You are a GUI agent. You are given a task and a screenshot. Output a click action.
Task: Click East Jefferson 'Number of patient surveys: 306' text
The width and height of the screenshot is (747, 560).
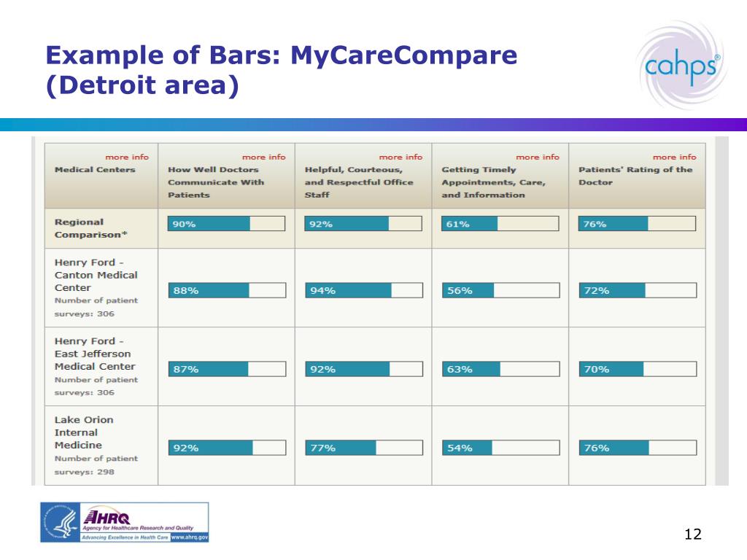96,386
